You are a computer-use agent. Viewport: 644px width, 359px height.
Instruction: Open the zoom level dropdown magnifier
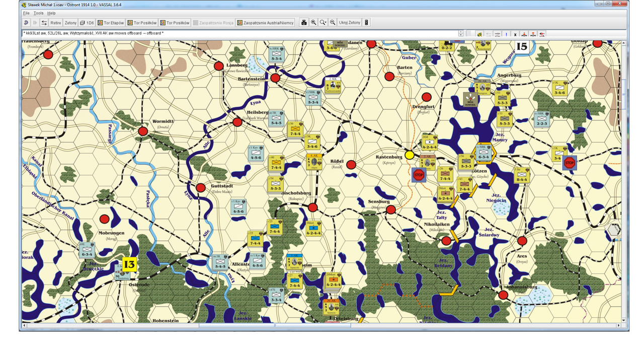coord(323,23)
